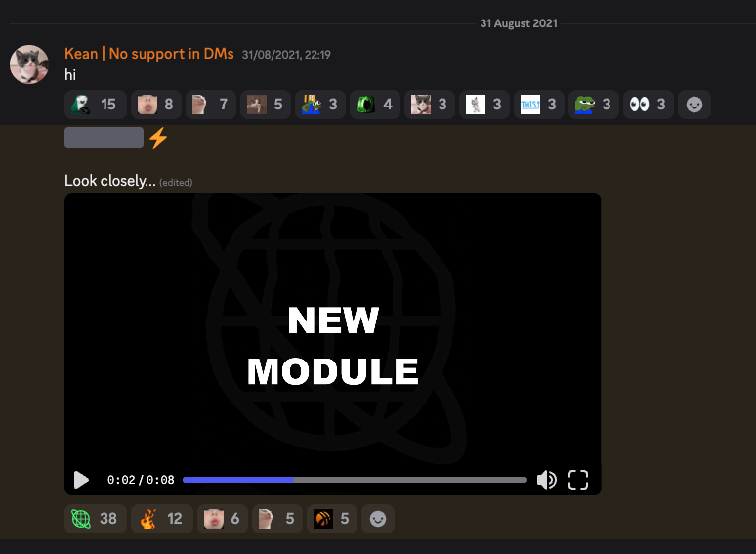The width and height of the screenshot is (756, 554).
Task: Enter fullscreen for the video
Action: coord(578,480)
